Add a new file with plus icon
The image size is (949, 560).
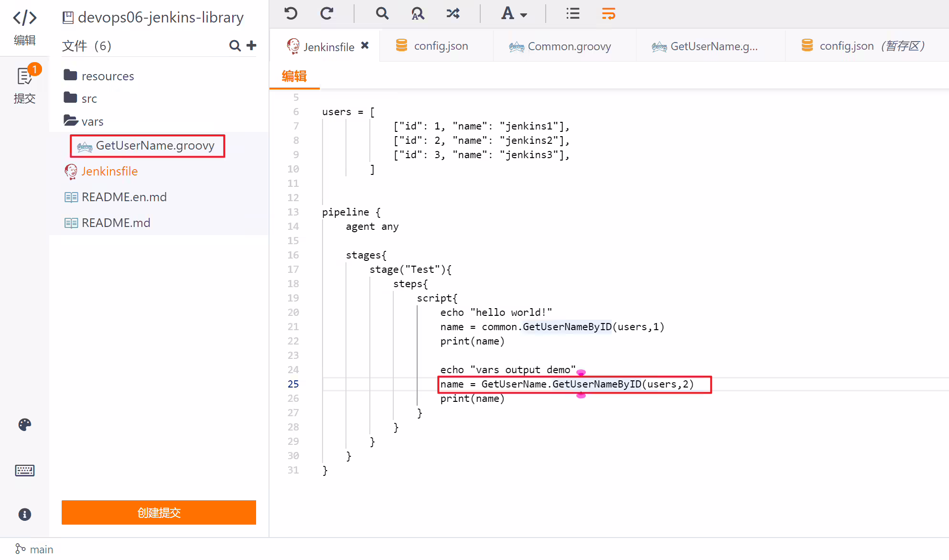point(251,45)
